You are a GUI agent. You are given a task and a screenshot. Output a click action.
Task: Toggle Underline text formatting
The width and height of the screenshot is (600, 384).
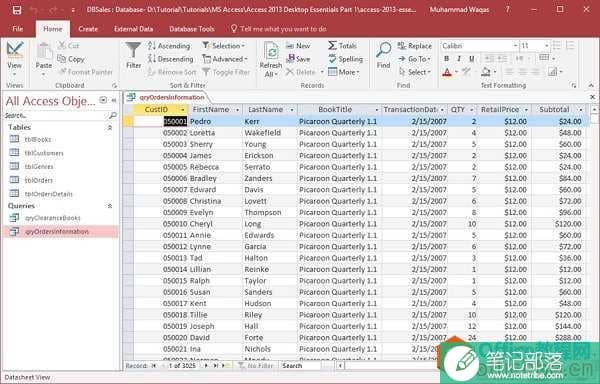(x=471, y=59)
